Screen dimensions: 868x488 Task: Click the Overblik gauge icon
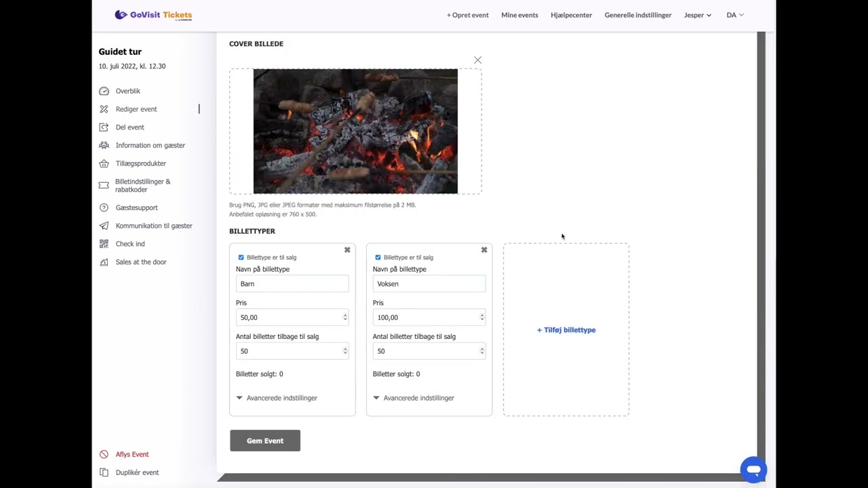pyautogui.click(x=104, y=91)
